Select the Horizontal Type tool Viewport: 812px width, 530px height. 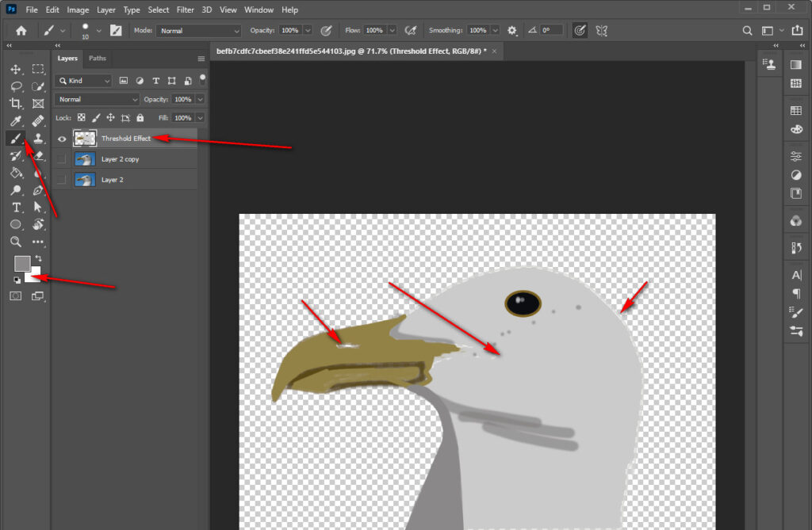(16, 207)
